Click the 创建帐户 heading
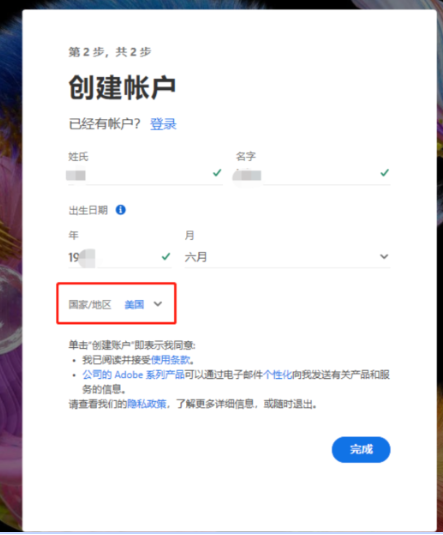Image resolution: width=443 pixels, height=535 pixels. tap(122, 88)
